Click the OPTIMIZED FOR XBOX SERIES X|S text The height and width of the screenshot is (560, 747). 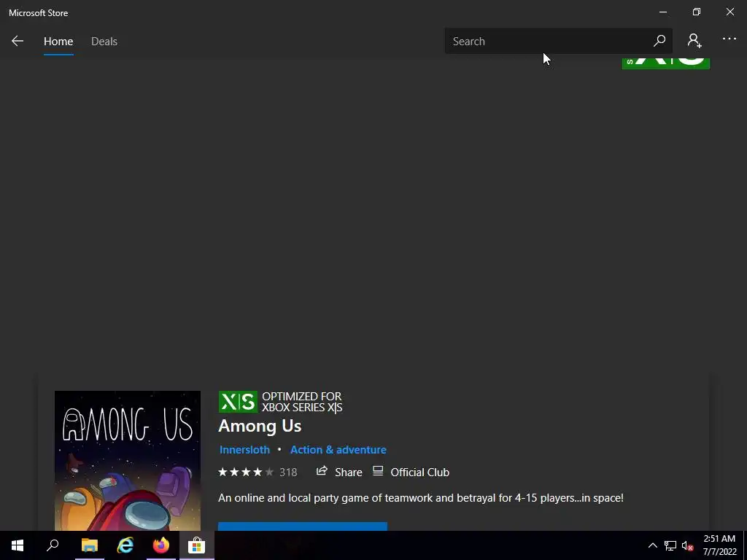click(x=302, y=402)
